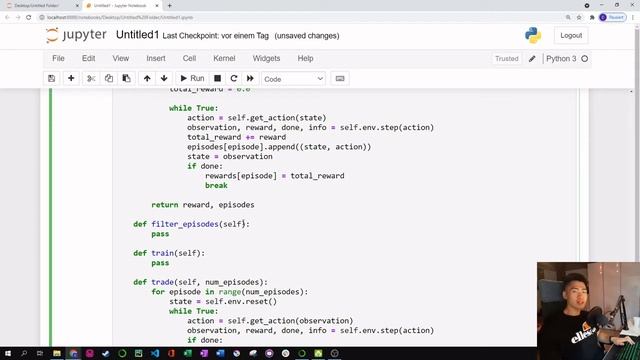Open the Kernel menu
The height and width of the screenshot is (360, 640).
pyautogui.click(x=224, y=58)
